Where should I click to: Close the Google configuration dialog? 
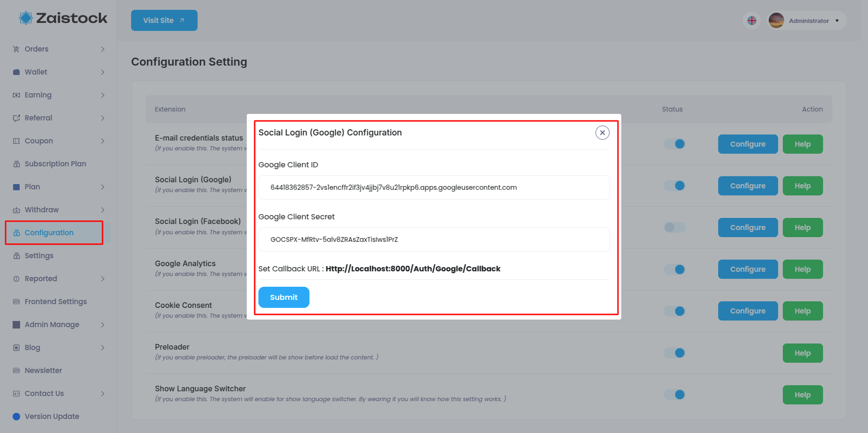pyautogui.click(x=603, y=133)
